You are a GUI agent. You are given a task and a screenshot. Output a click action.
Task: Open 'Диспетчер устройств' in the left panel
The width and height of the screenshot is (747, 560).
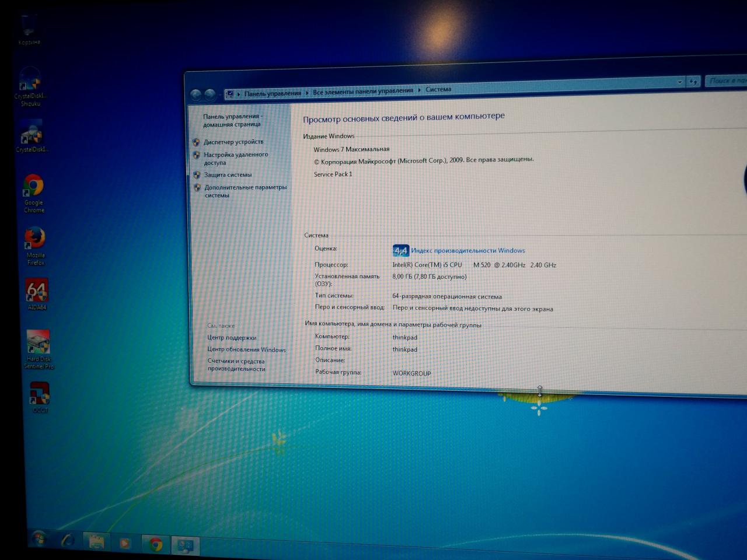(x=233, y=142)
